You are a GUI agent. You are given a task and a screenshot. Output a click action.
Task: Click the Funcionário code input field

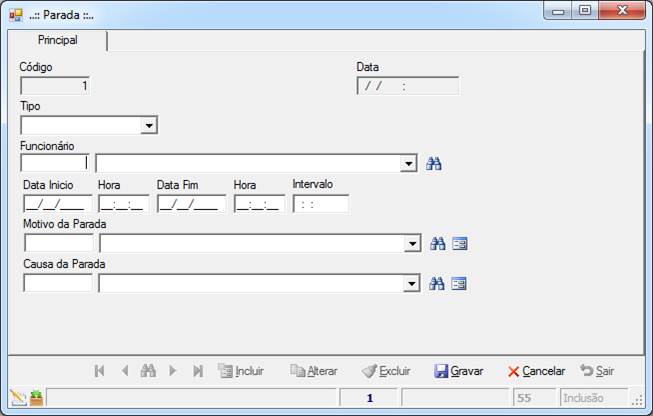point(55,163)
